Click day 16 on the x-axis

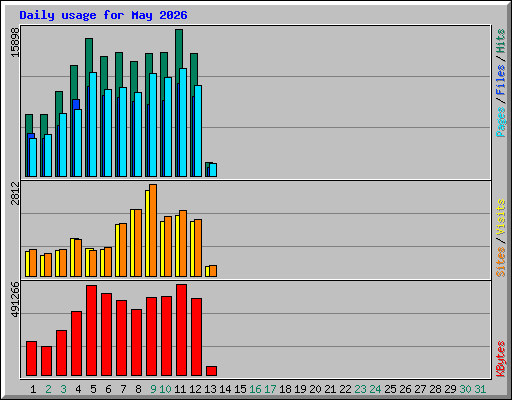point(255,389)
